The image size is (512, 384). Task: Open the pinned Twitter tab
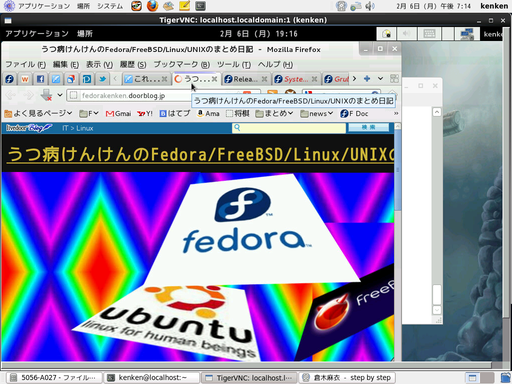point(103,79)
